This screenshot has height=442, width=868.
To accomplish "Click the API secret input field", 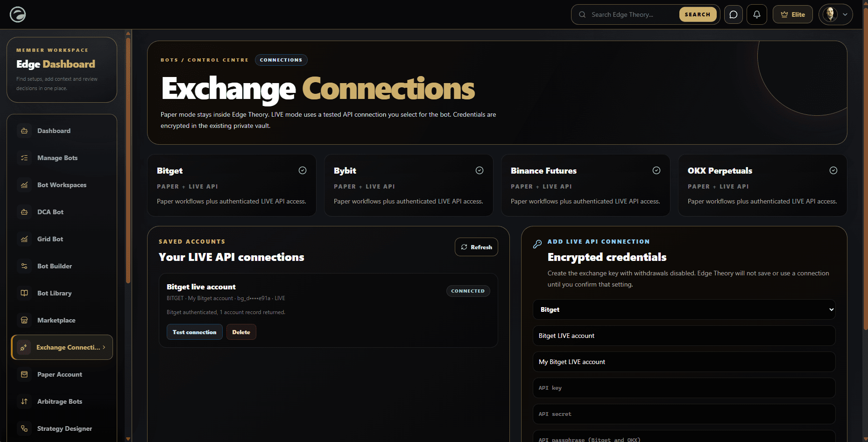I will pos(684,414).
